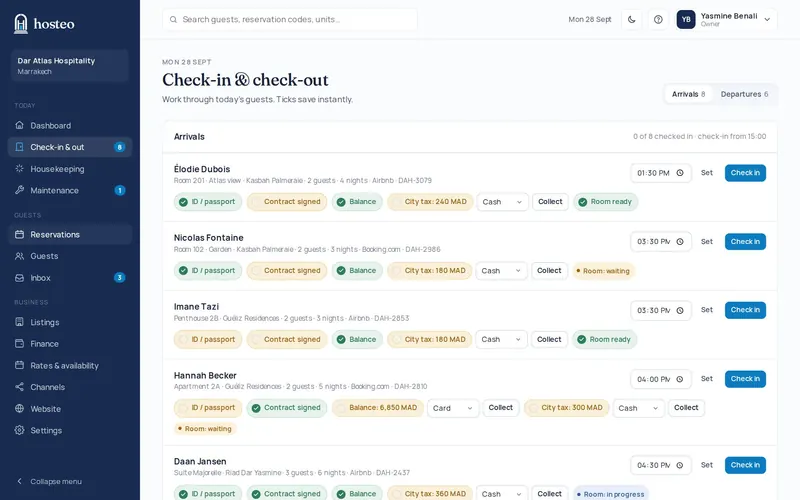This screenshot has width=800, height=500.
Task: Open Dar Atlas Hospitality property switcher
Action: click(70, 65)
